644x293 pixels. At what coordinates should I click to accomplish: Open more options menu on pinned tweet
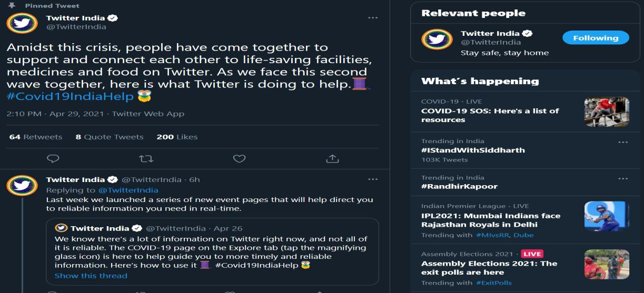373,18
